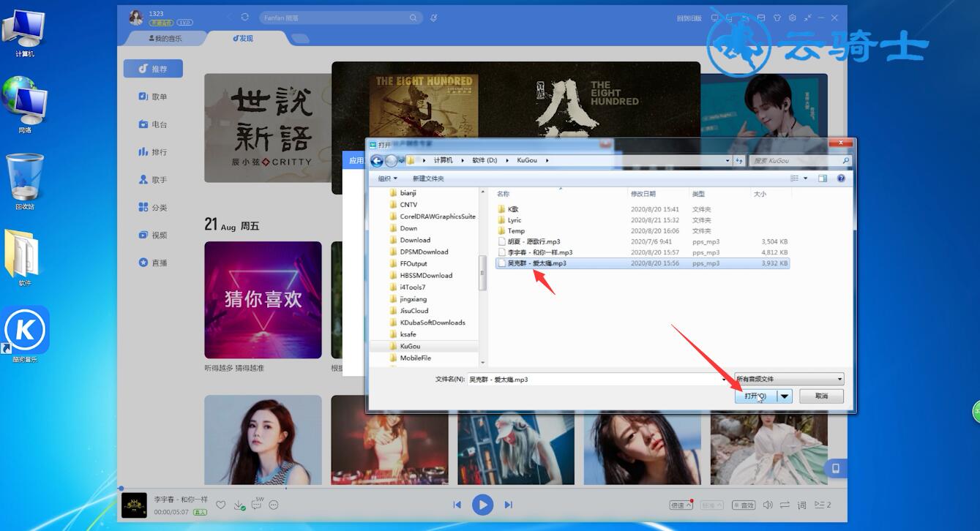Click the 打开 (Open) button in dialog
The width and height of the screenshot is (980, 531).
pos(755,396)
